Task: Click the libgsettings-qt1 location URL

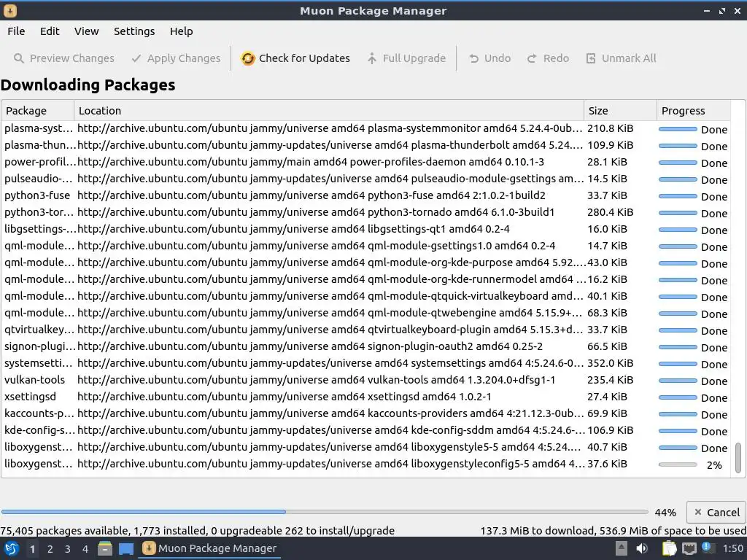Action: (293, 229)
